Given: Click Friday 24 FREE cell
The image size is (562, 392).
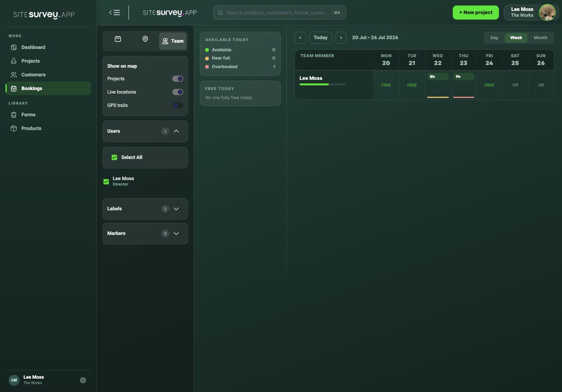Looking at the screenshot, I should coord(489,85).
